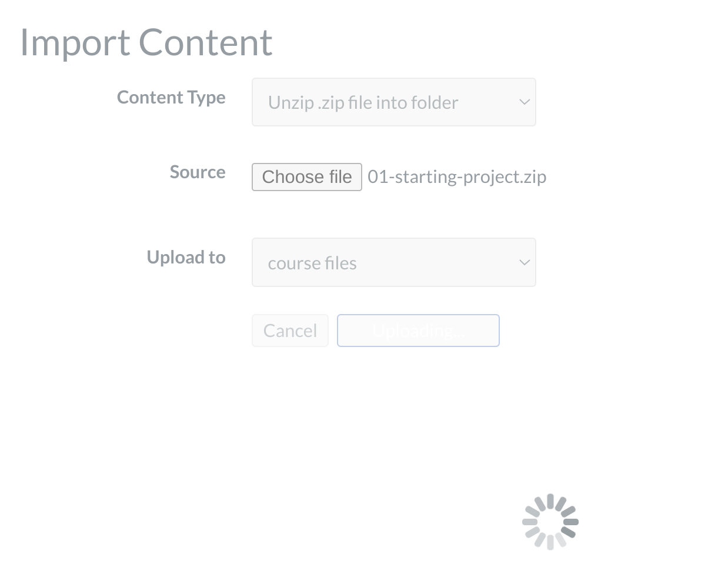Click the word 'Content' in the page title

(x=206, y=42)
